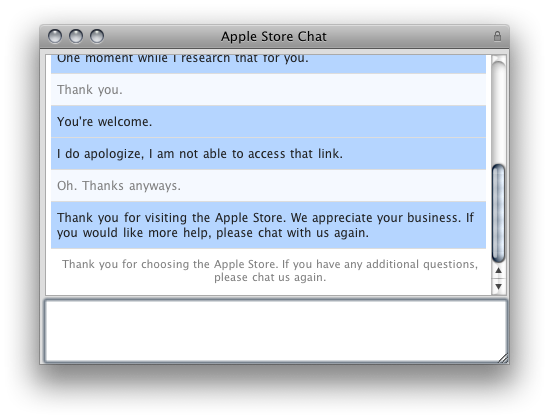This screenshot has height=419, width=549.
Task: Click the scrollbar track above the thumb
Action: tap(499, 116)
